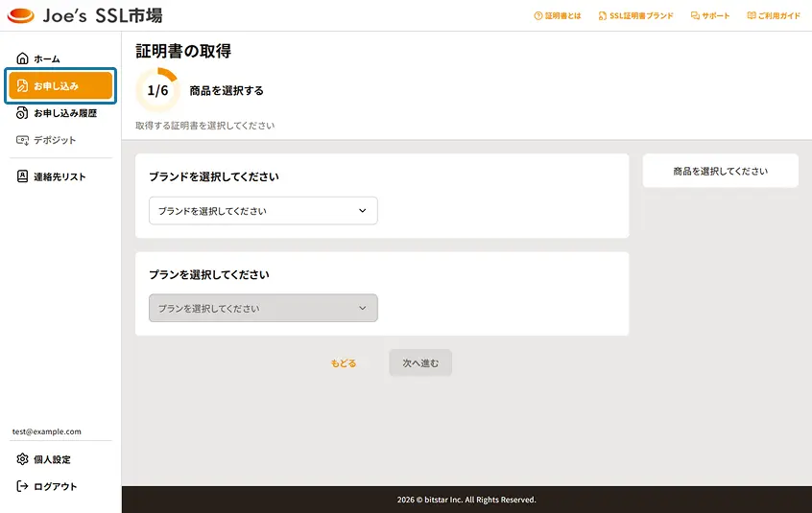Screen dimensions: 812x513
Task: Open the サポート link
Action: point(710,16)
